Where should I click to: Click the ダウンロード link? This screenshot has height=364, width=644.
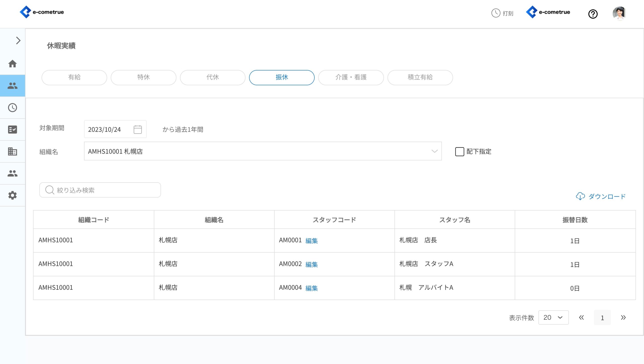[x=601, y=196]
